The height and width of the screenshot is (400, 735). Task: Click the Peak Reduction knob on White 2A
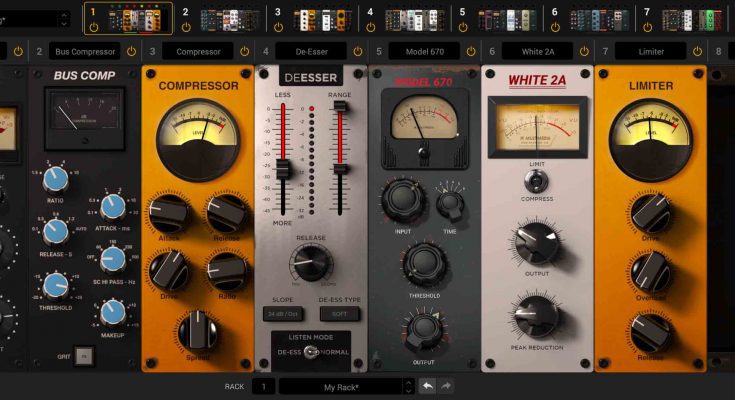(x=537, y=315)
